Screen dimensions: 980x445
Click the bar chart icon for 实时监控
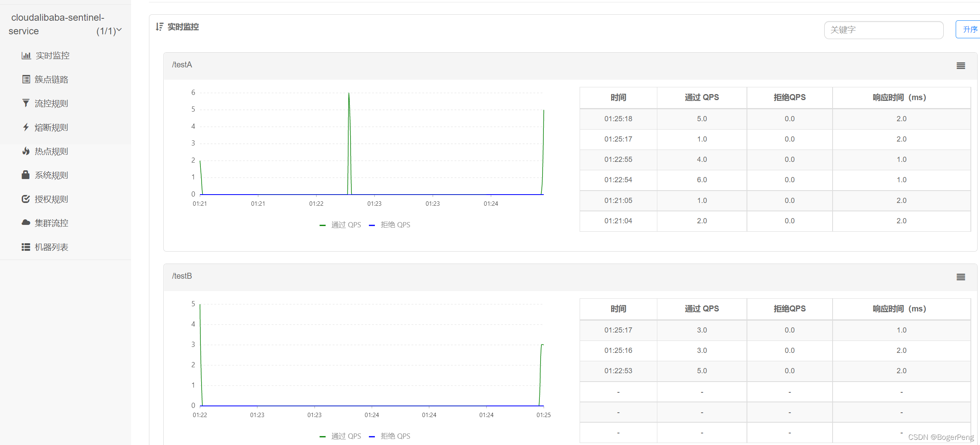coord(26,55)
